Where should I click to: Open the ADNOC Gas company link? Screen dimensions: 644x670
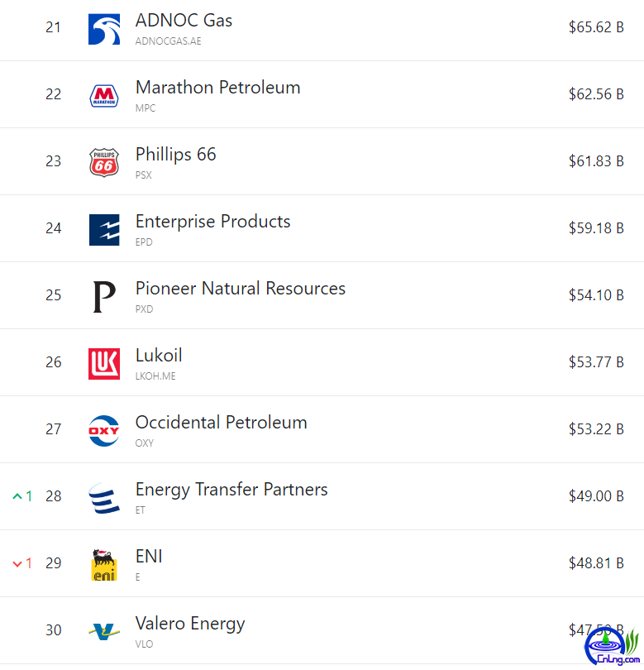(184, 21)
